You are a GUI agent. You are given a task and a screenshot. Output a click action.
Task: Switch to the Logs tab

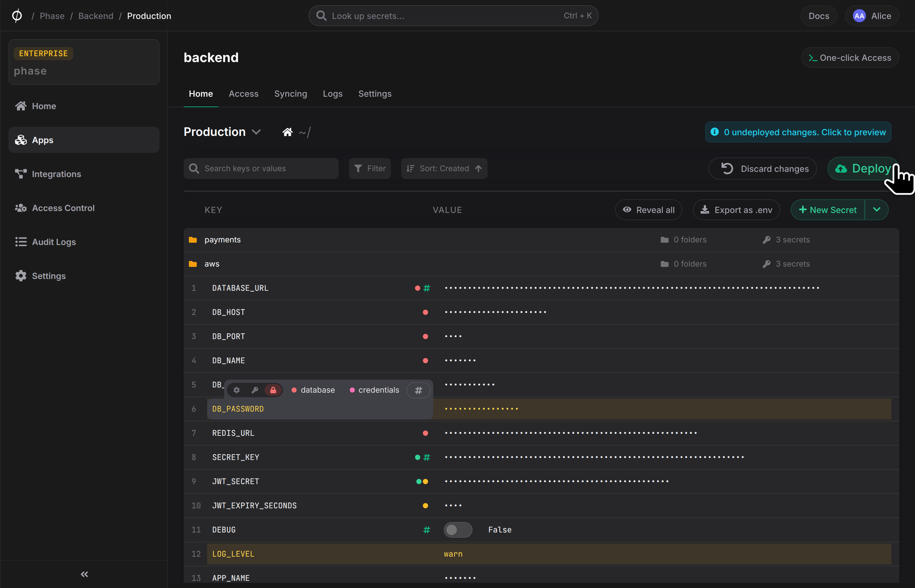point(333,94)
